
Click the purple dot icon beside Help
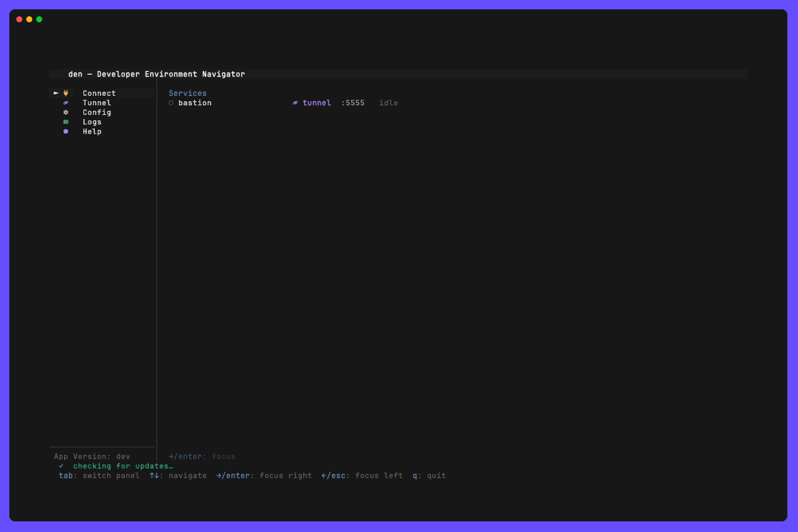click(66, 132)
